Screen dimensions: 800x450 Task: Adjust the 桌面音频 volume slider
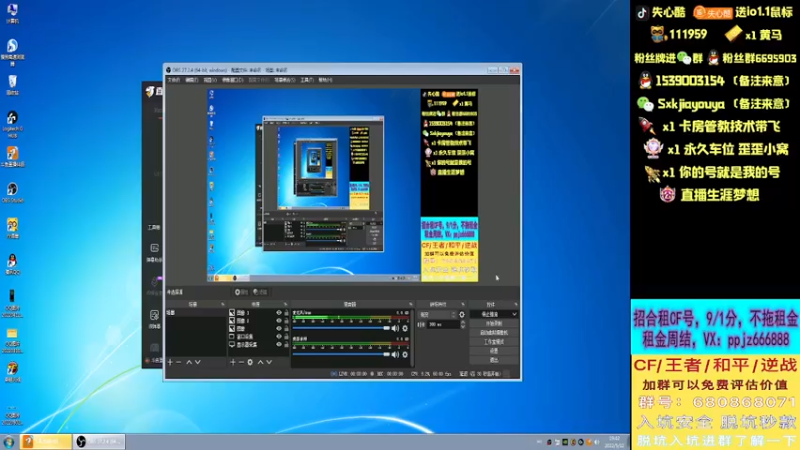pos(341,355)
